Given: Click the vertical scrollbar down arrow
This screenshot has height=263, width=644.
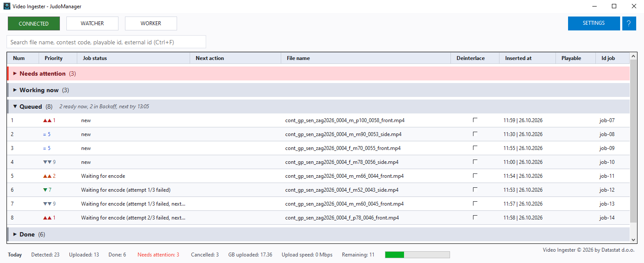Looking at the screenshot, I should point(634,240).
